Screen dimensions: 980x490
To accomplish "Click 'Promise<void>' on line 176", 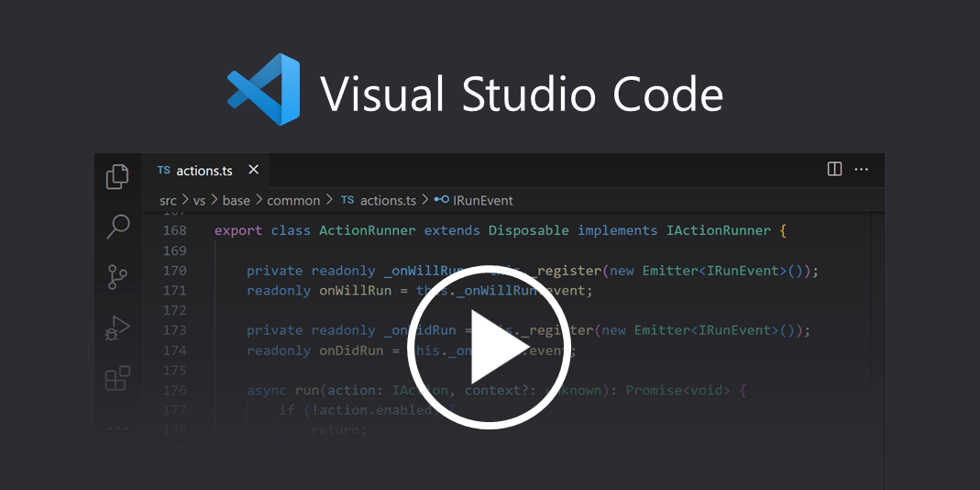I will [678, 391].
